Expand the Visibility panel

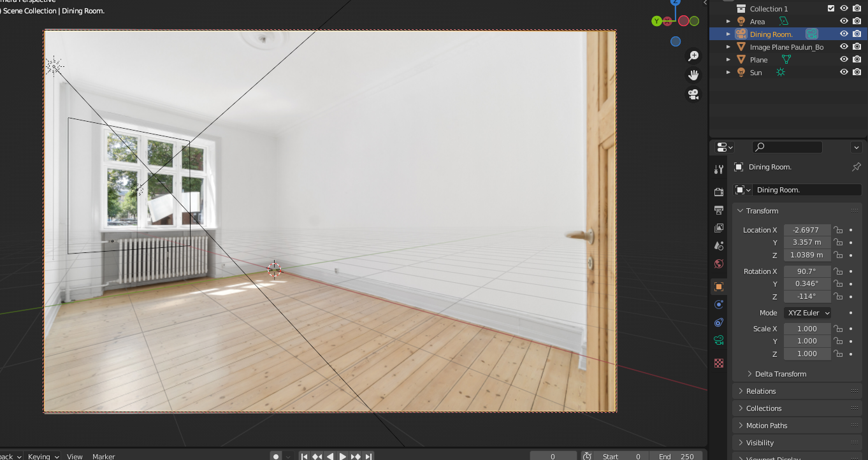[x=741, y=443]
